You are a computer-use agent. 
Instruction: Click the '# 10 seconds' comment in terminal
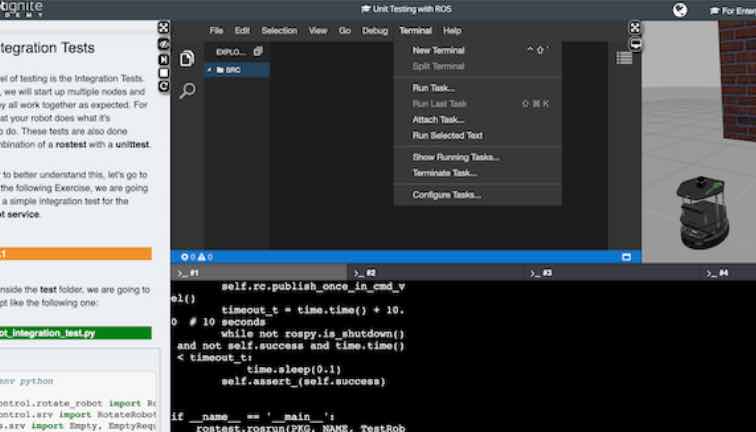228,322
